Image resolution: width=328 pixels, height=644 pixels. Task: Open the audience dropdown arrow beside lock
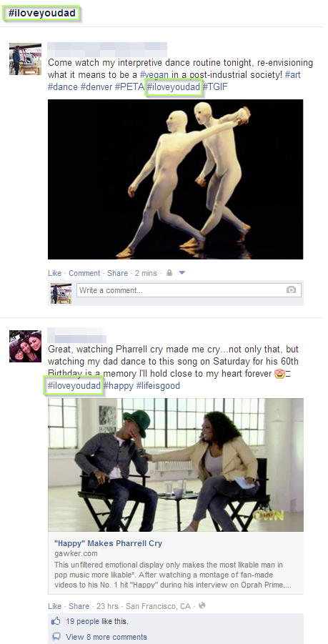coord(182,273)
